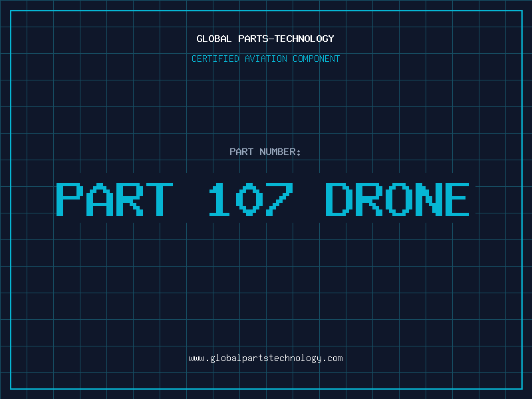Image resolution: width=532 pixels, height=399 pixels.
Task: Click the digit 7 in 107
Action: pyautogui.click(x=279, y=199)
